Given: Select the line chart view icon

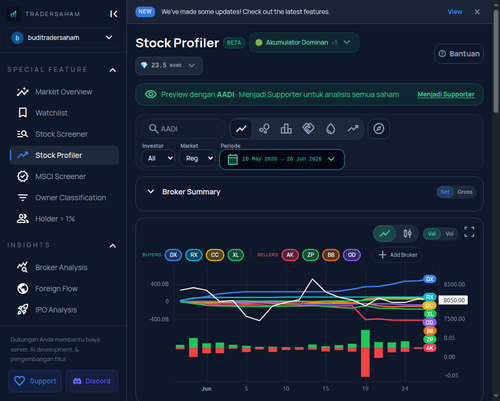Looking at the screenshot, I should tap(241, 129).
